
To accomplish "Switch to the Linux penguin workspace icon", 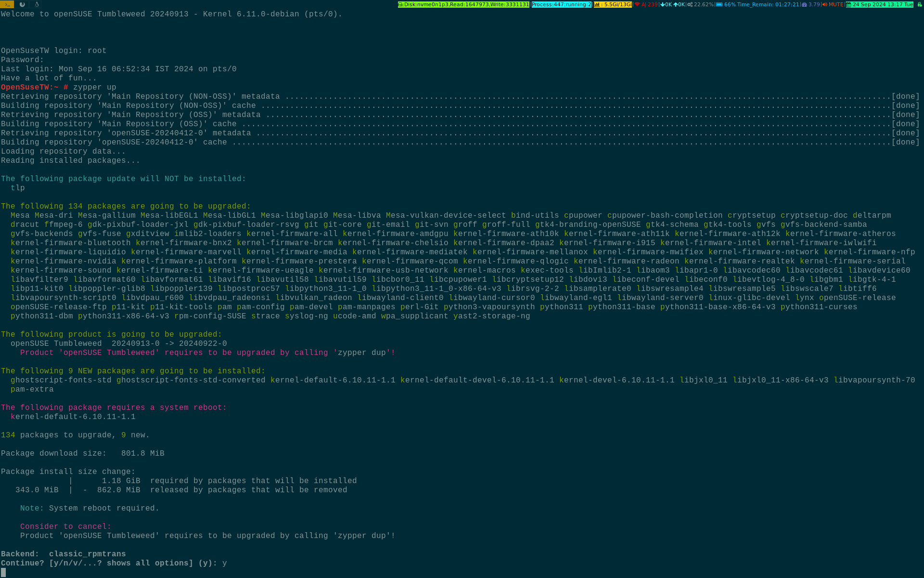I will (x=37, y=4).
